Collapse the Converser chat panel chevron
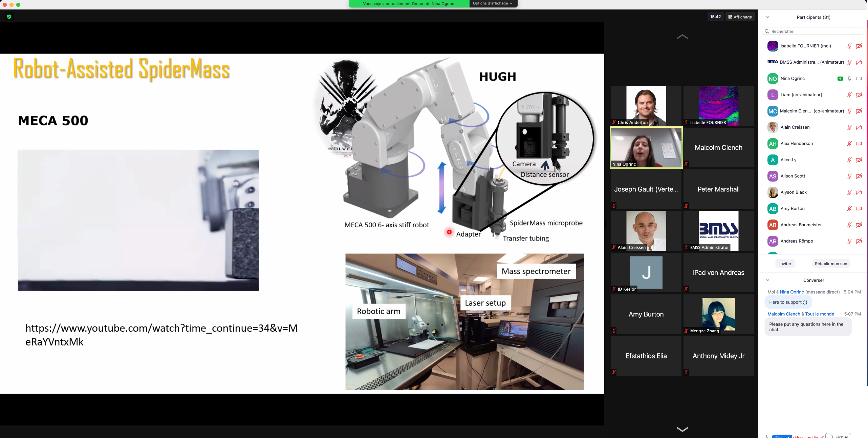Viewport: 868px width, 438px height. (768, 280)
